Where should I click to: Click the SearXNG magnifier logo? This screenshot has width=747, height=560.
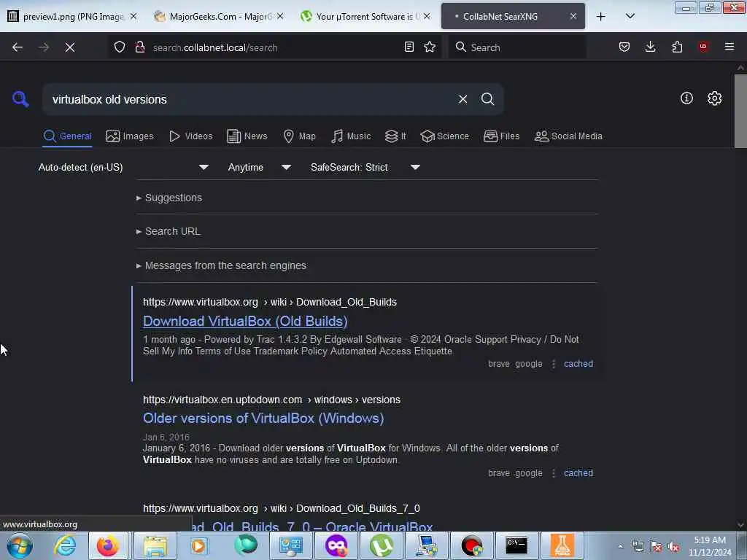coord(20,99)
